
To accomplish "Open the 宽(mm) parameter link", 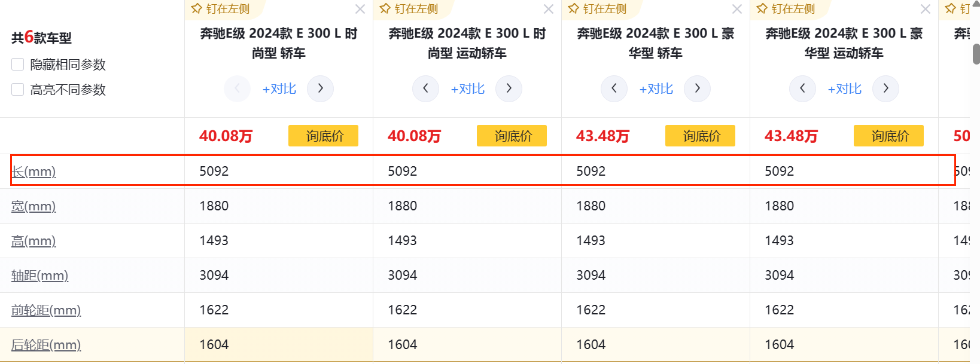I will click(x=34, y=206).
